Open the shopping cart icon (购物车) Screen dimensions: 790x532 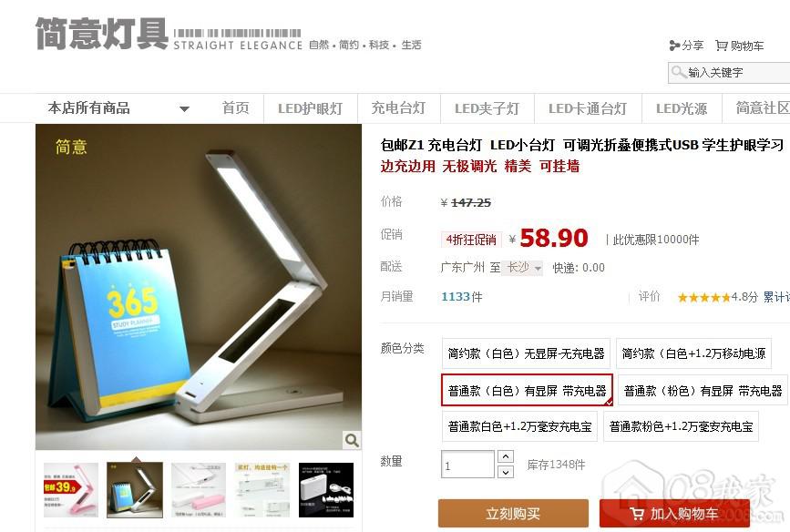click(722, 46)
